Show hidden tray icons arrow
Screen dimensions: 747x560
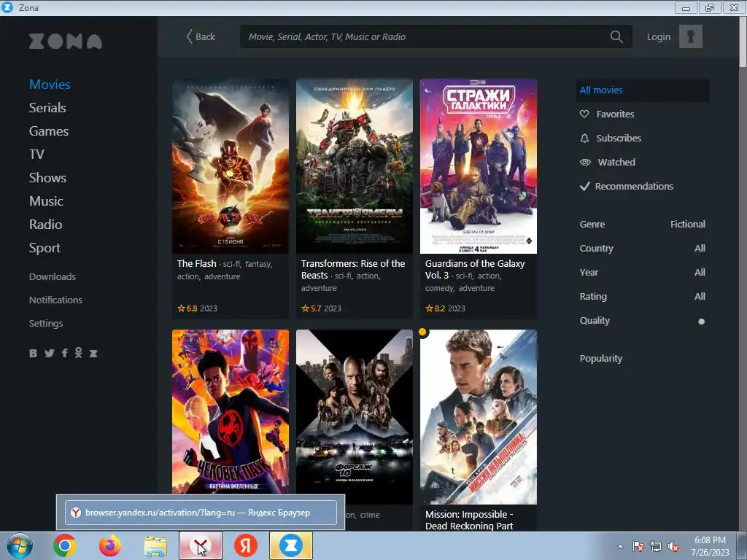(620, 546)
